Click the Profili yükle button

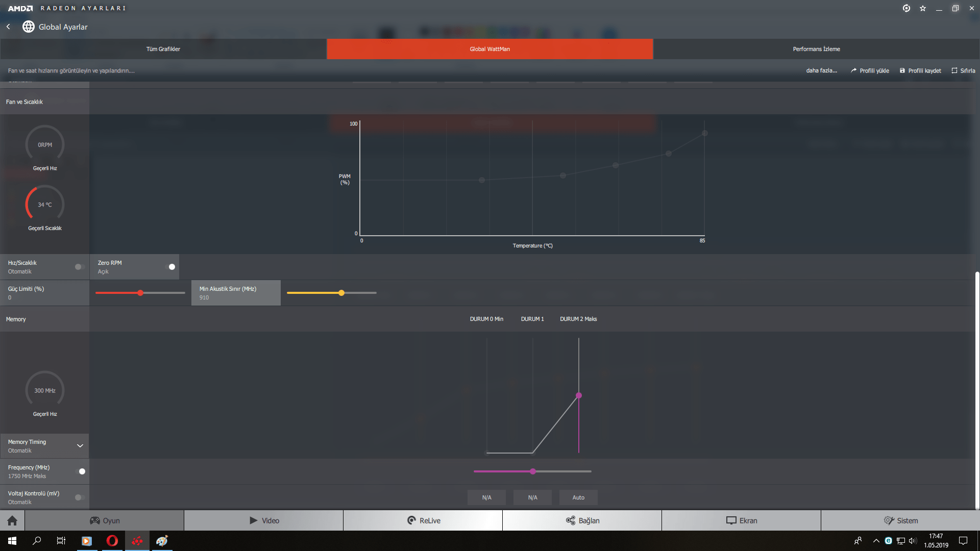870,70
